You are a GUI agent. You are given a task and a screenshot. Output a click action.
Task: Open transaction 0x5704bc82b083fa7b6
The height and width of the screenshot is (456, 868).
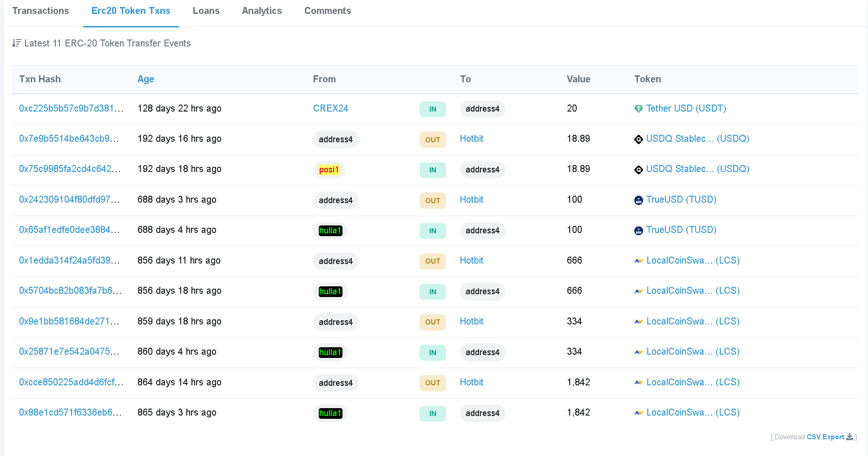(x=70, y=291)
